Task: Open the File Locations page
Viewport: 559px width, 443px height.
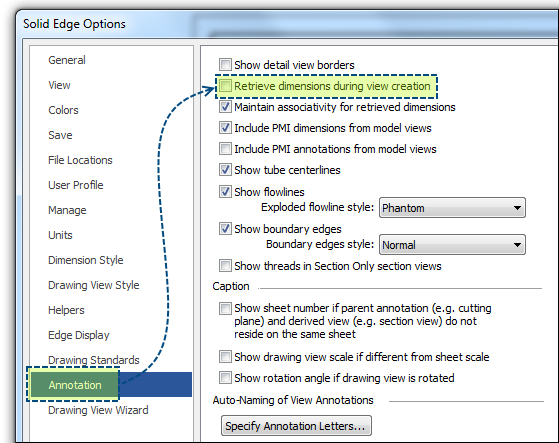Action: point(80,160)
